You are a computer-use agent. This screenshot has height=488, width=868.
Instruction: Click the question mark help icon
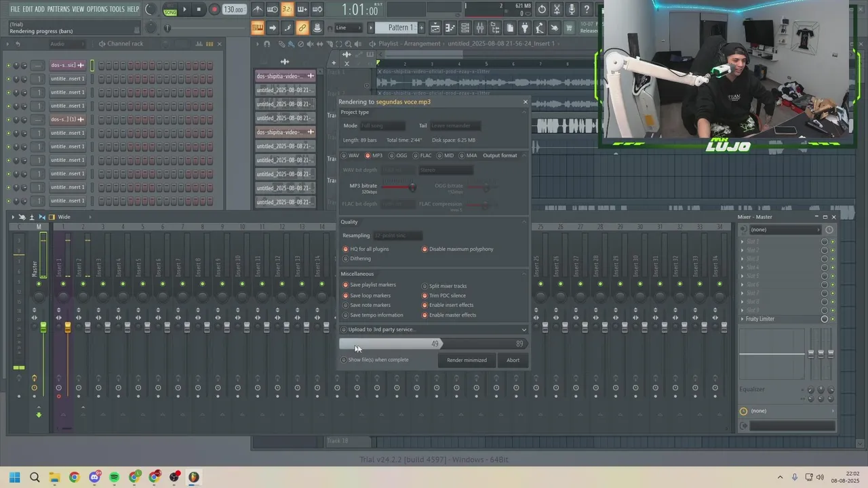pyautogui.click(x=587, y=9)
